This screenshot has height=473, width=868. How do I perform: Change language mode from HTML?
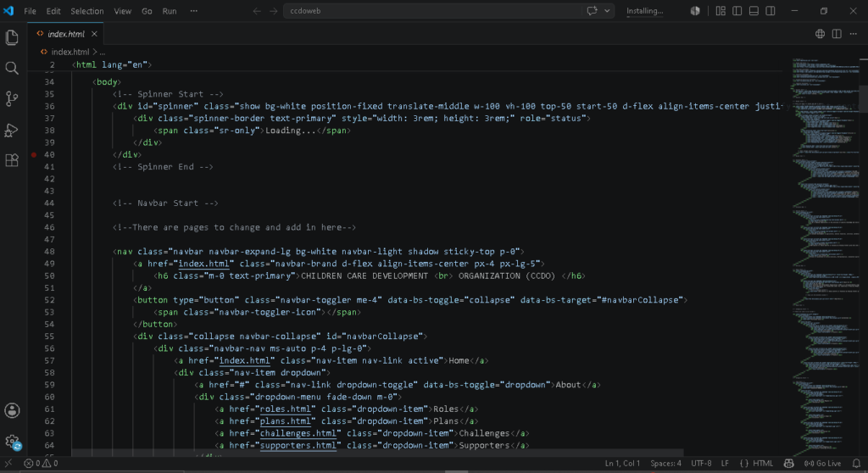coord(763,464)
